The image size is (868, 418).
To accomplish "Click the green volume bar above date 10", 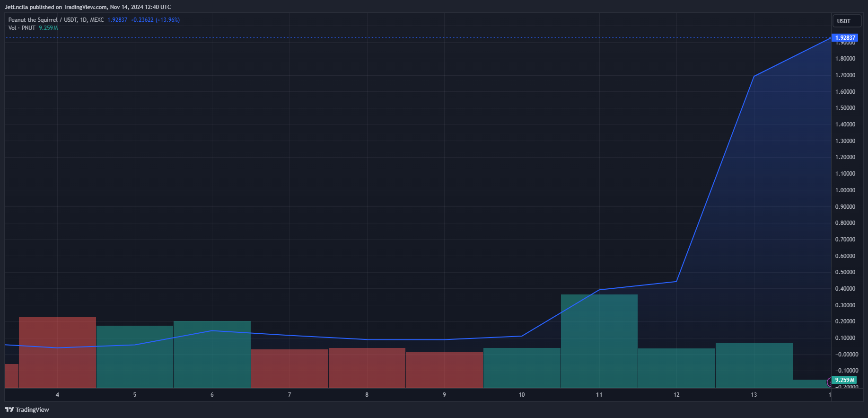I will (x=522, y=368).
